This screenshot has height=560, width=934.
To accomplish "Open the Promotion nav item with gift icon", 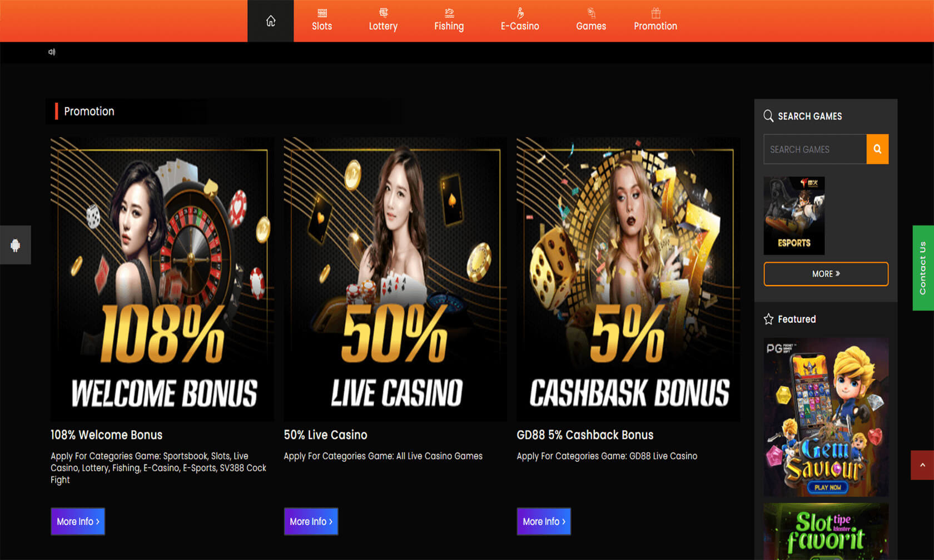I will pyautogui.click(x=655, y=21).
